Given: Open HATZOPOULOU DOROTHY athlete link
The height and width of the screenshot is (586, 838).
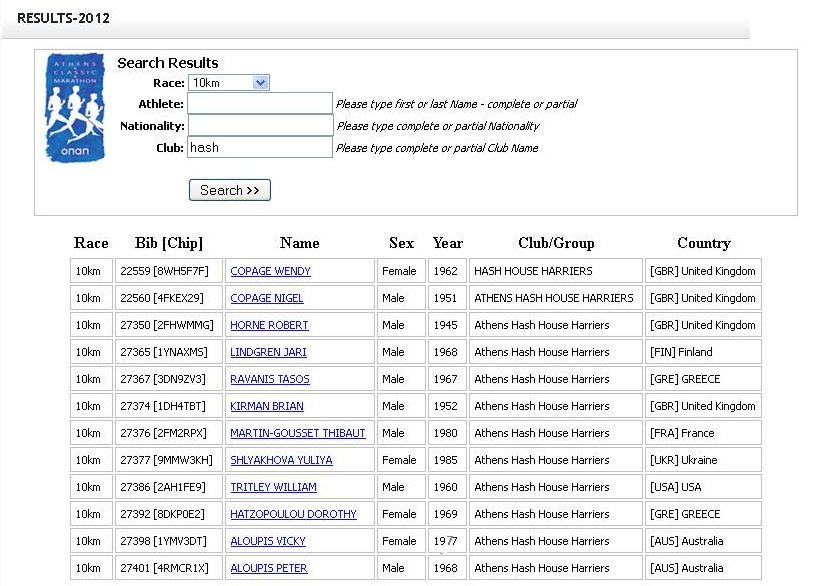Looking at the screenshot, I should (x=293, y=514).
